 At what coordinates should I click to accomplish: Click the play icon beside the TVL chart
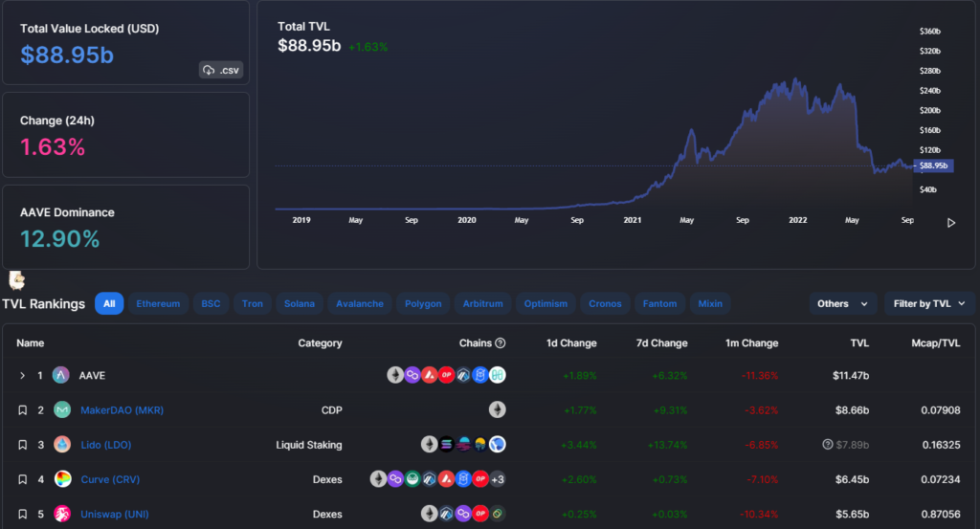950,223
